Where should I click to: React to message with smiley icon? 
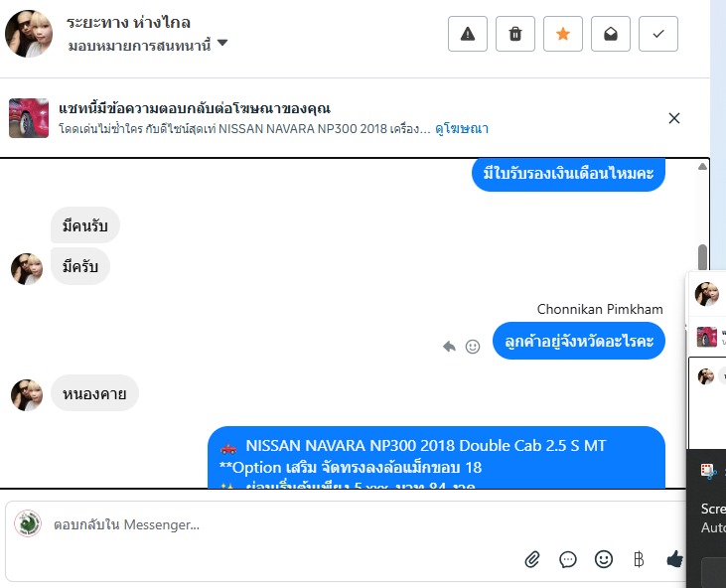(x=473, y=347)
